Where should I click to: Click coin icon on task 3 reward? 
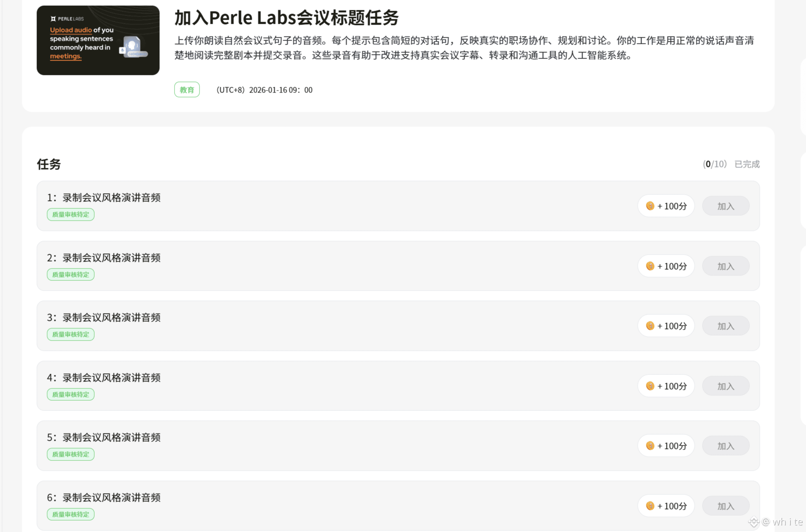pos(650,326)
